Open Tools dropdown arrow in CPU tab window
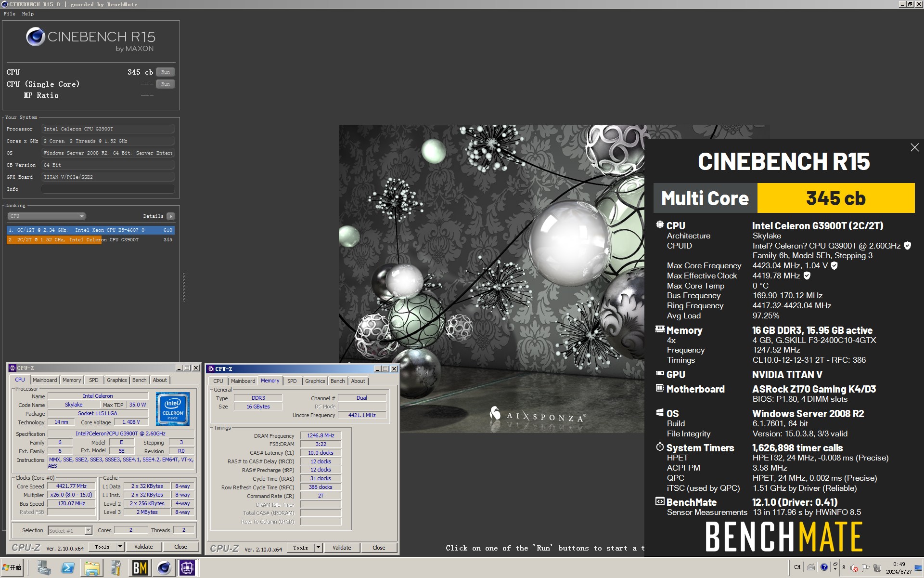 tap(120, 547)
